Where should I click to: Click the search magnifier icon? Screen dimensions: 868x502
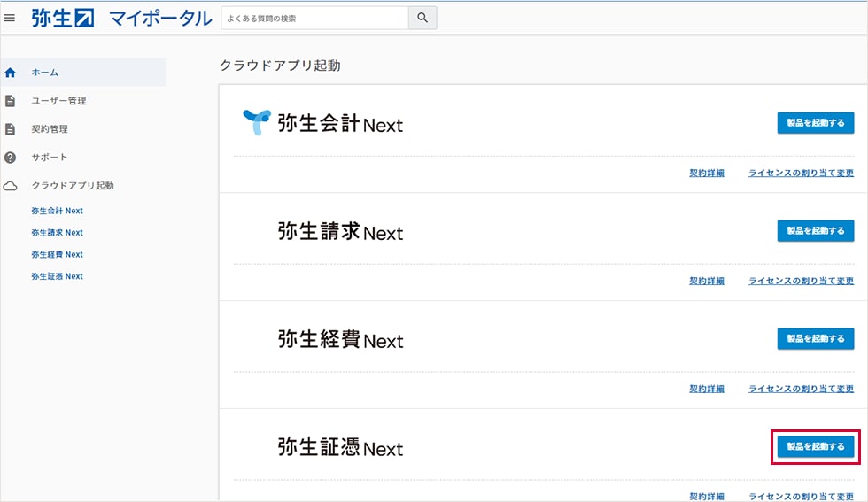pyautogui.click(x=422, y=18)
